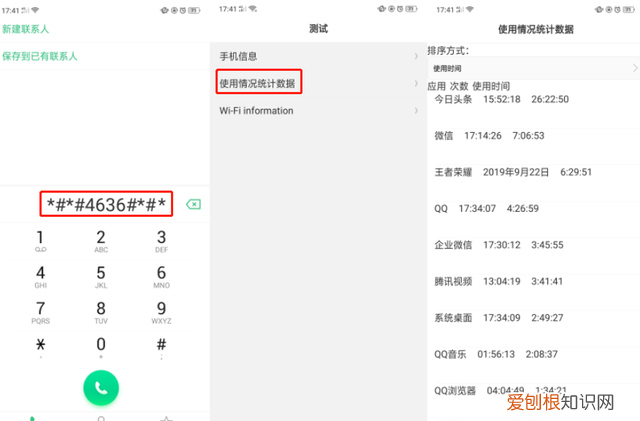Screen dimensions: 640x421
Task: Tap Wi-Fi status icon on 测试 screen
Action: tap(253, 9)
